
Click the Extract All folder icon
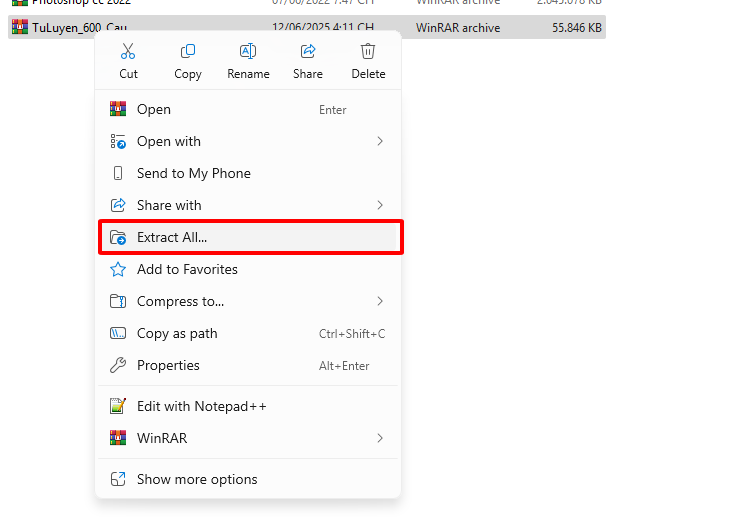pyautogui.click(x=118, y=237)
